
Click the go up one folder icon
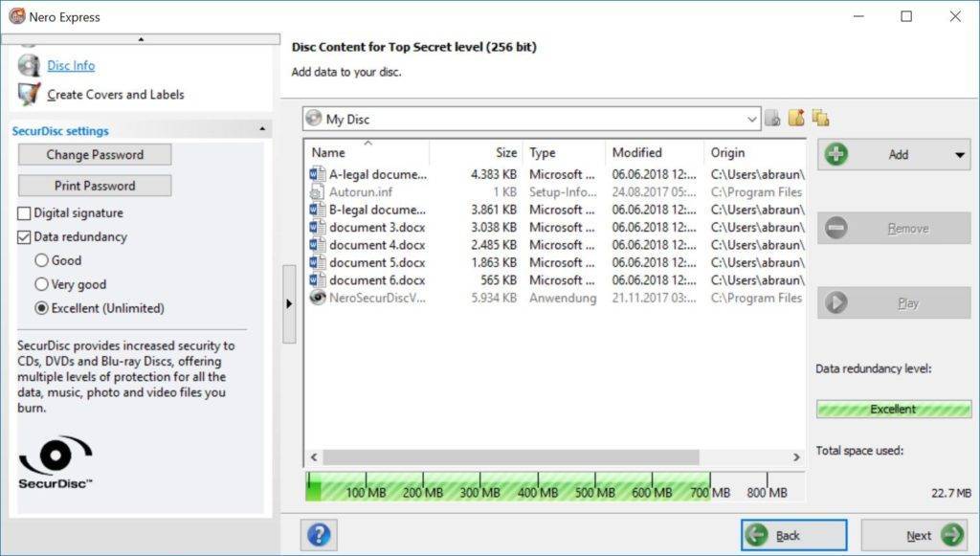point(772,119)
